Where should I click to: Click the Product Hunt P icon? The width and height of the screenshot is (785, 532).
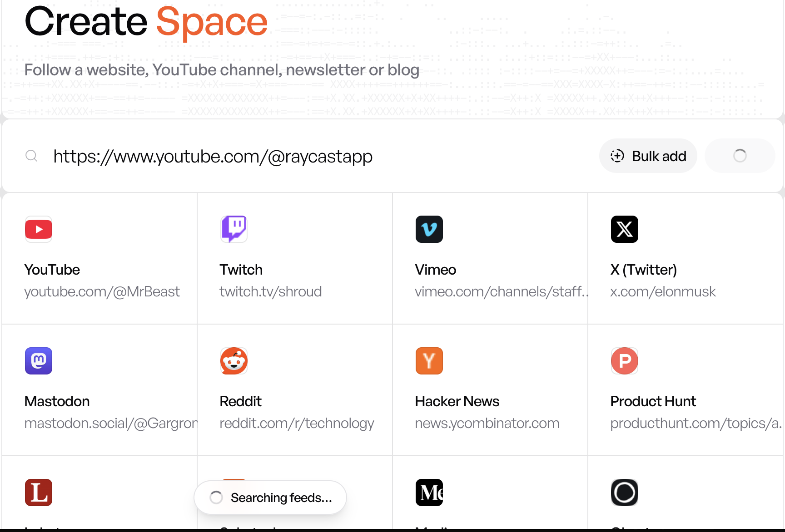click(625, 361)
